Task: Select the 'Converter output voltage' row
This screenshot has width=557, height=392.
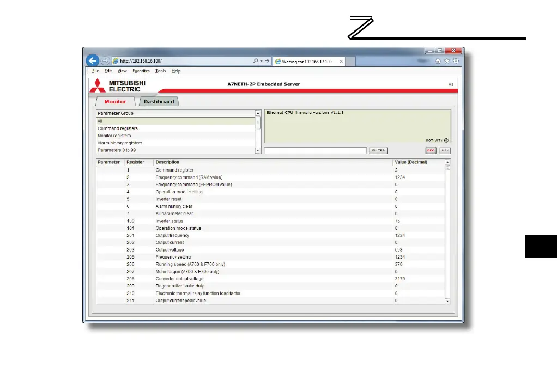Action: 271,279
